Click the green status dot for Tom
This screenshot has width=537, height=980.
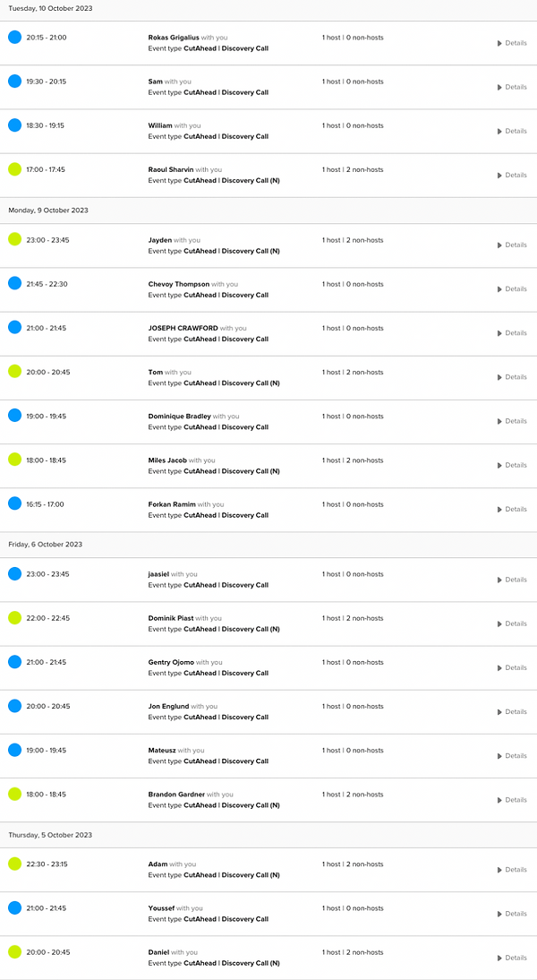coord(13,371)
